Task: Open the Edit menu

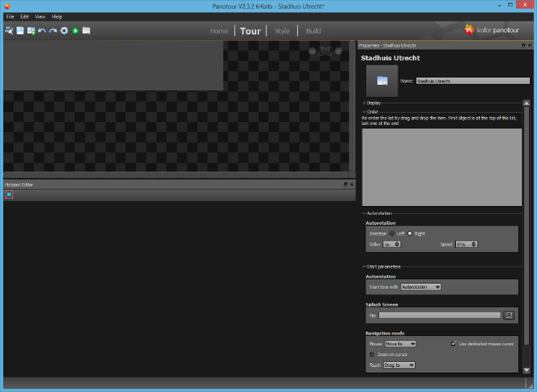Action: pyautogui.click(x=24, y=17)
